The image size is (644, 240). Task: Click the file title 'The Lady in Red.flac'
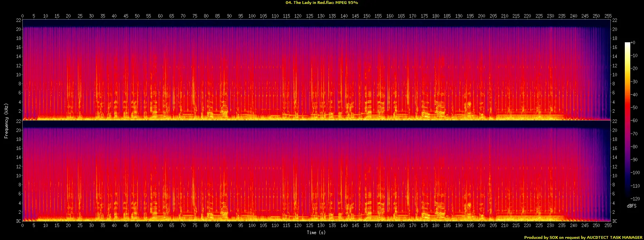point(311,3)
